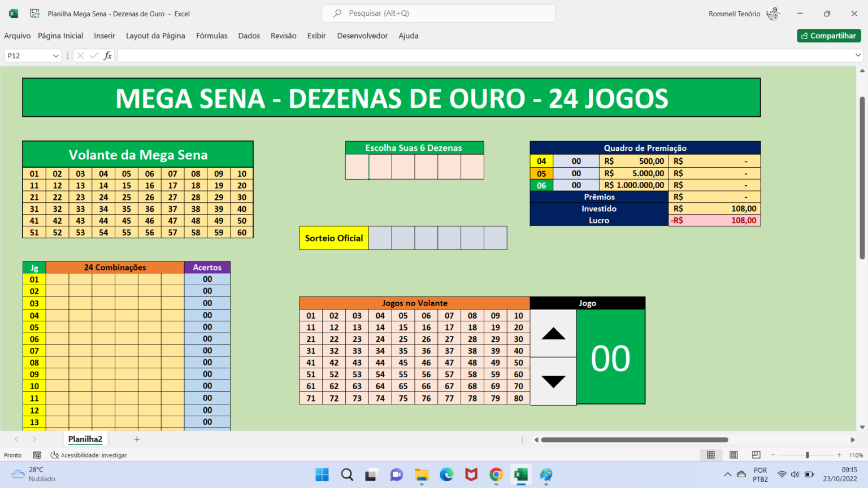Add a new sheet with plus icon
The height and width of the screenshot is (488, 868).
point(137,439)
